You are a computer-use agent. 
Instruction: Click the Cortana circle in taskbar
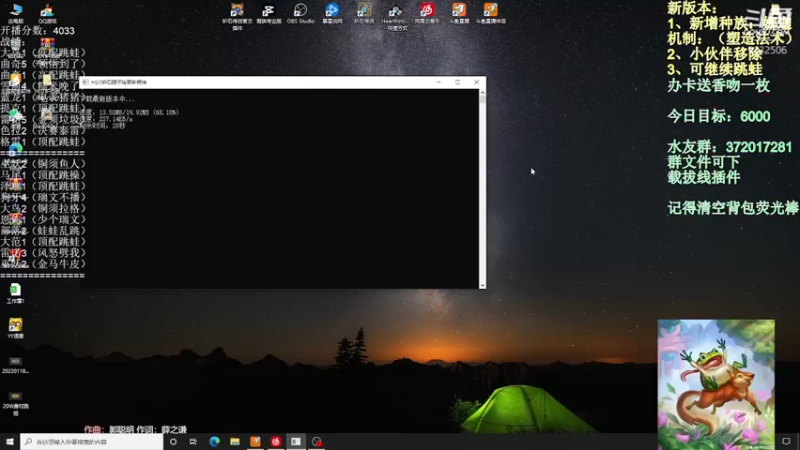tap(173, 442)
